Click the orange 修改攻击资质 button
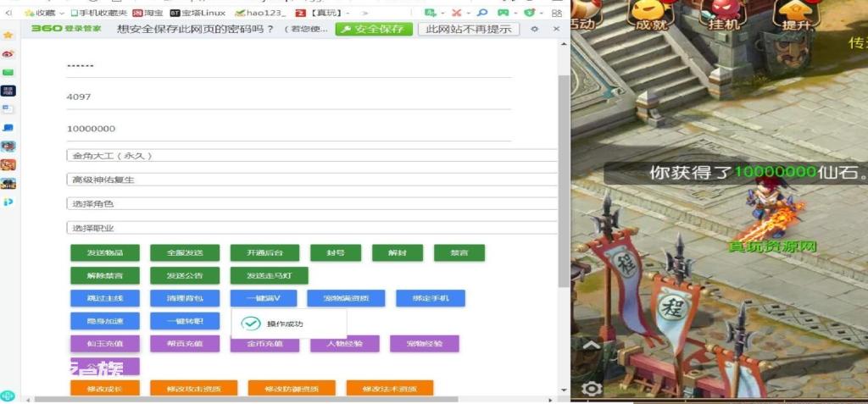The width and height of the screenshot is (868, 404). click(x=194, y=388)
